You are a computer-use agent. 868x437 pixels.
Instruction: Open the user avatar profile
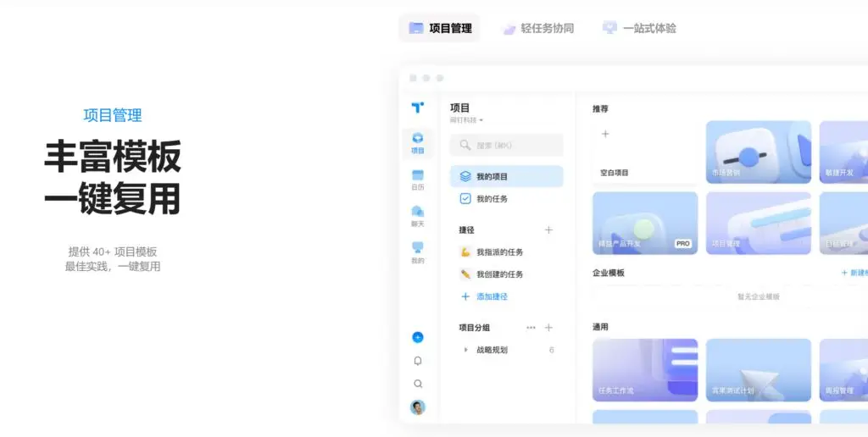pyautogui.click(x=418, y=407)
